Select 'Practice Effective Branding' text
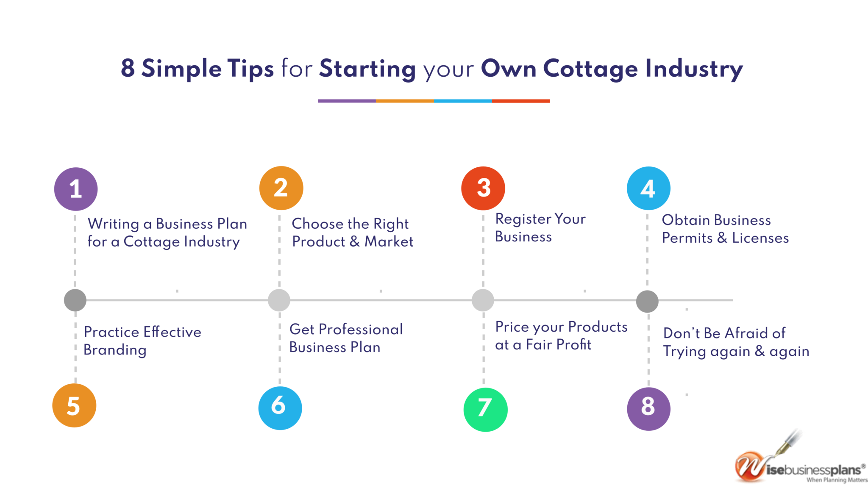 142,341
